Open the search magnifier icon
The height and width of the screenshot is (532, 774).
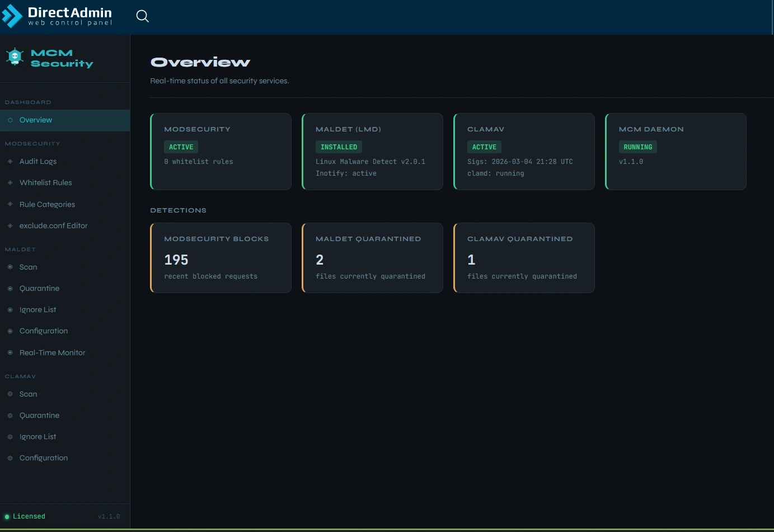[x=143, y=16]
